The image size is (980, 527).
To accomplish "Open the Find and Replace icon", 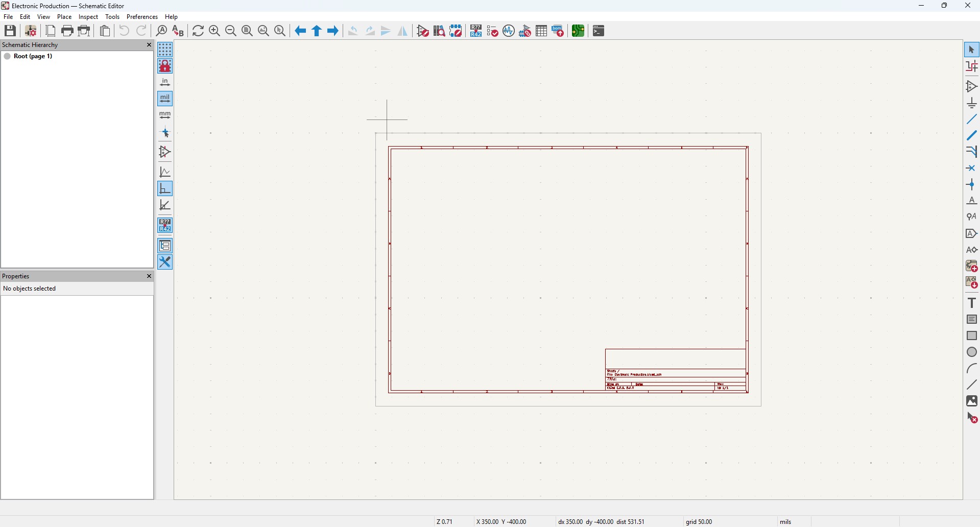I will [178, 31].
